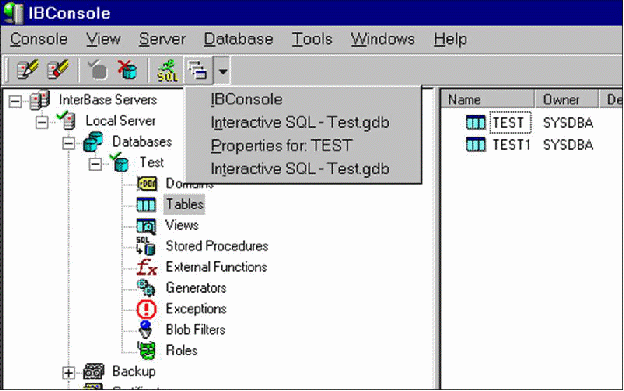This screenshot has height=391, width=624.
Task: Choose Properties for: TEST entry
Action: click(x=303, y=146)
